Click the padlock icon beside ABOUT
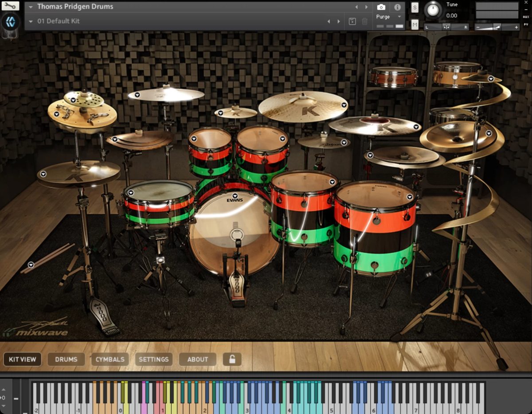The width and height of the screenshot is (532, 414). coord(232,359)
